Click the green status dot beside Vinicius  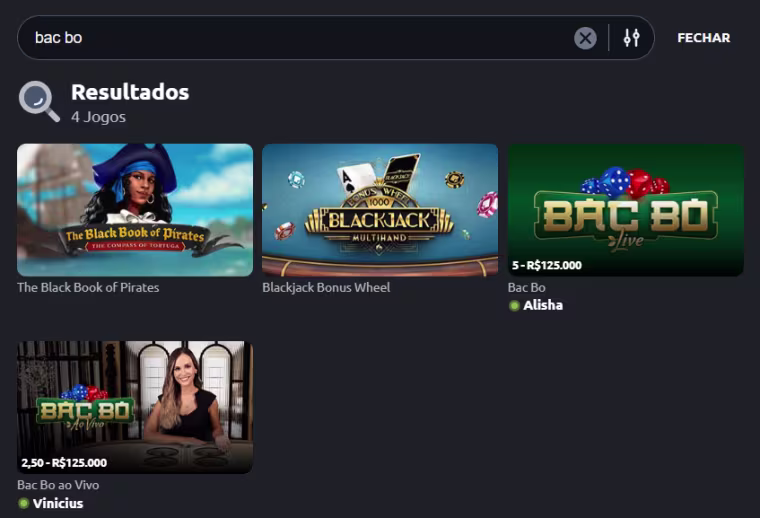click(23, 503)
